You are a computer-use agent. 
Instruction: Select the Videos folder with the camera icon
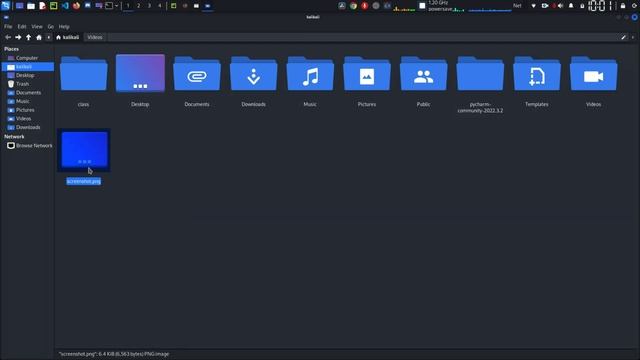point(593,73)
